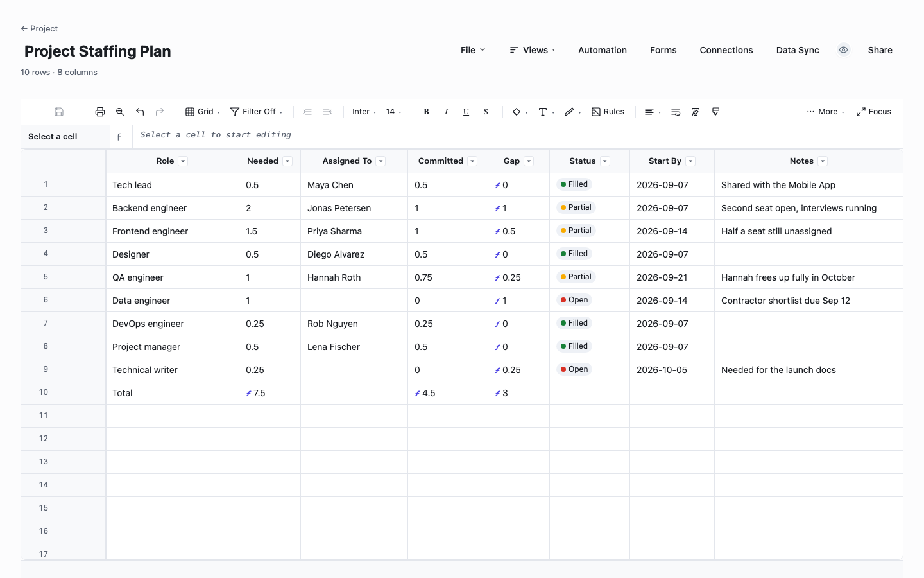
Task: Select the 2026-10-05 date cell
Action: coord(672,370)
